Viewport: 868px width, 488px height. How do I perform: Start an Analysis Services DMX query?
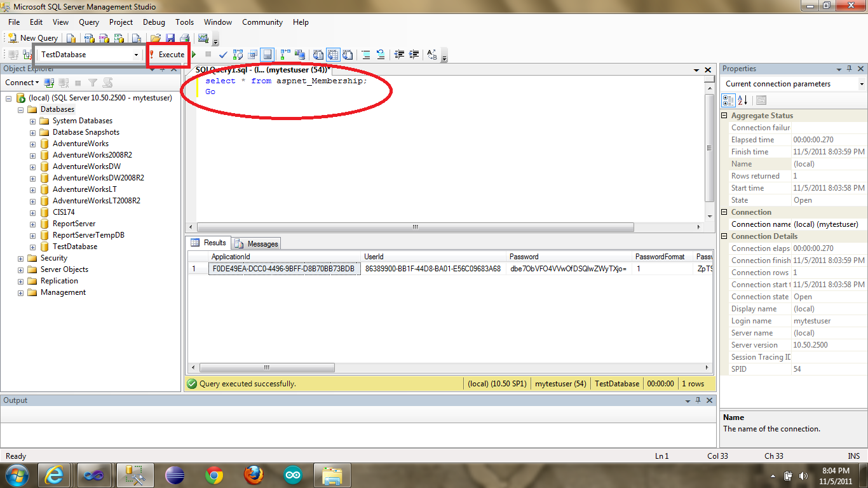(x=104, y=38)
